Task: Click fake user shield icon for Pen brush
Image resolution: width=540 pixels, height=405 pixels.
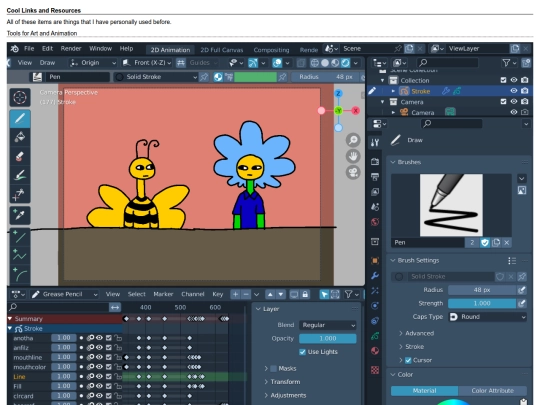Action: click(485, 242)
